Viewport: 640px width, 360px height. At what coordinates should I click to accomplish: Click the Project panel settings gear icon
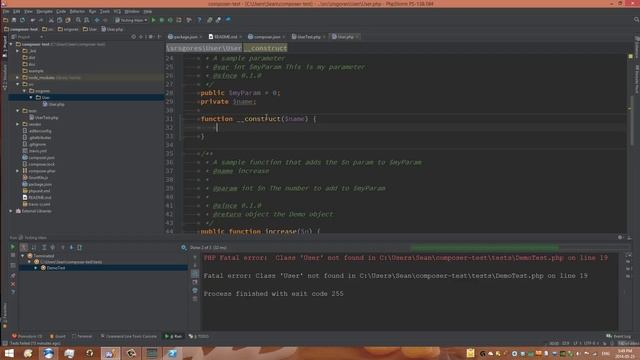point(150,37)
